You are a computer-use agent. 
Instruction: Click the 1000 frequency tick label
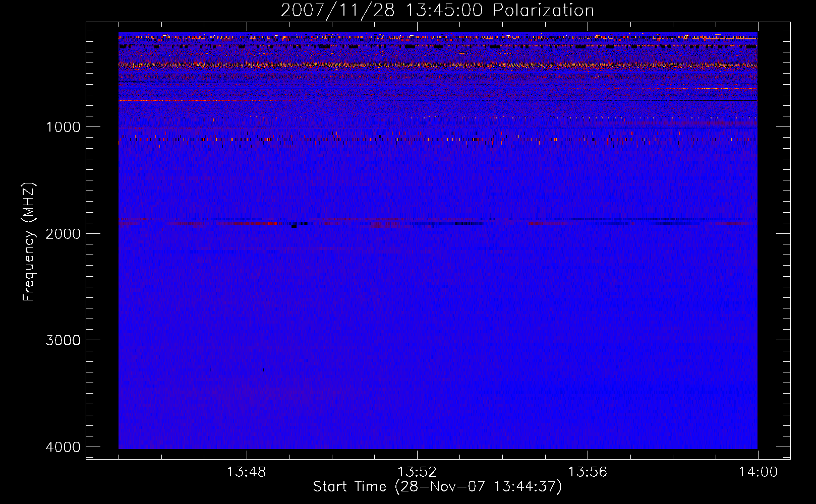pos(63,127)
